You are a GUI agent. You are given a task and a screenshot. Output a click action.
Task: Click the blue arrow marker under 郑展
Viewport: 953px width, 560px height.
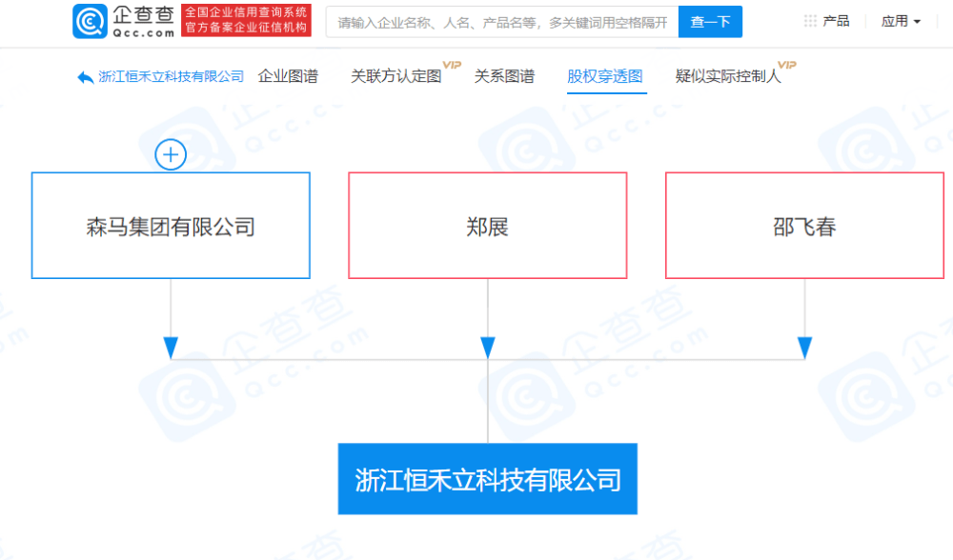click(x=487, y=346)
